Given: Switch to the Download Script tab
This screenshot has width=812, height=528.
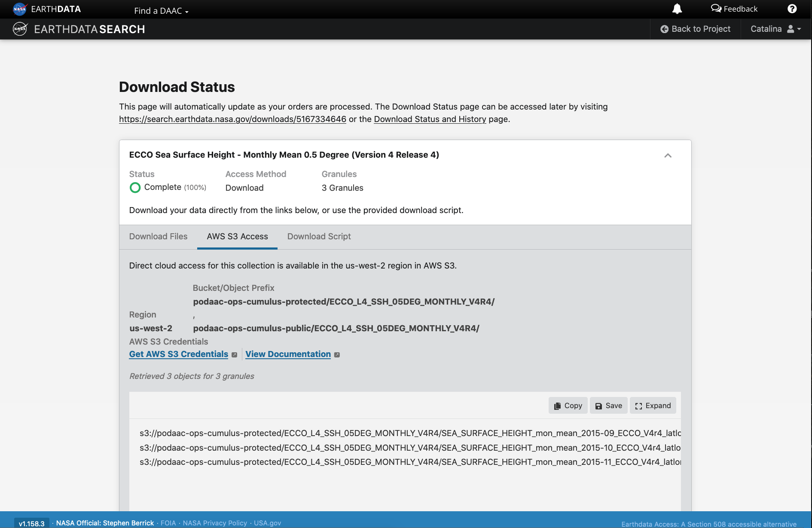Looking at the screenshot, I should (319, 236).
